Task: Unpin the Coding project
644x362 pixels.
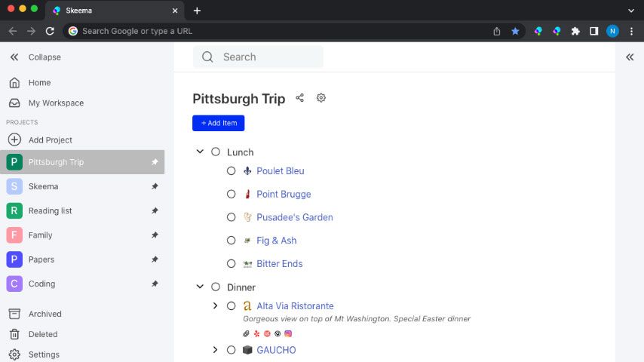Action: click(x=155, y=284)
